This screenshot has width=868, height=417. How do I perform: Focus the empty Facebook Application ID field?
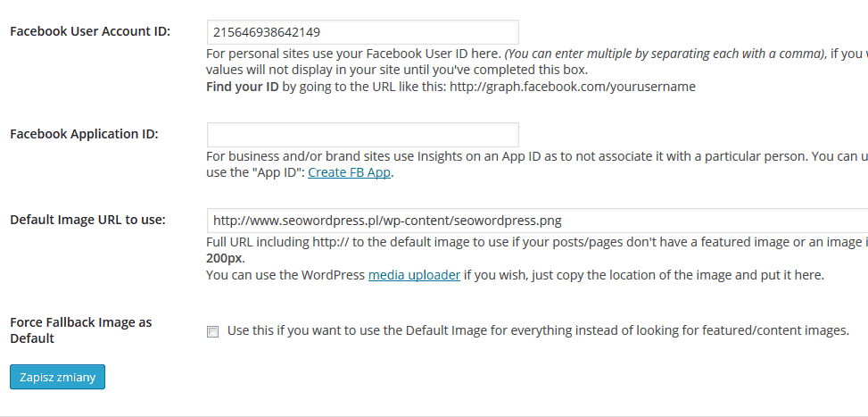(362, 135)
